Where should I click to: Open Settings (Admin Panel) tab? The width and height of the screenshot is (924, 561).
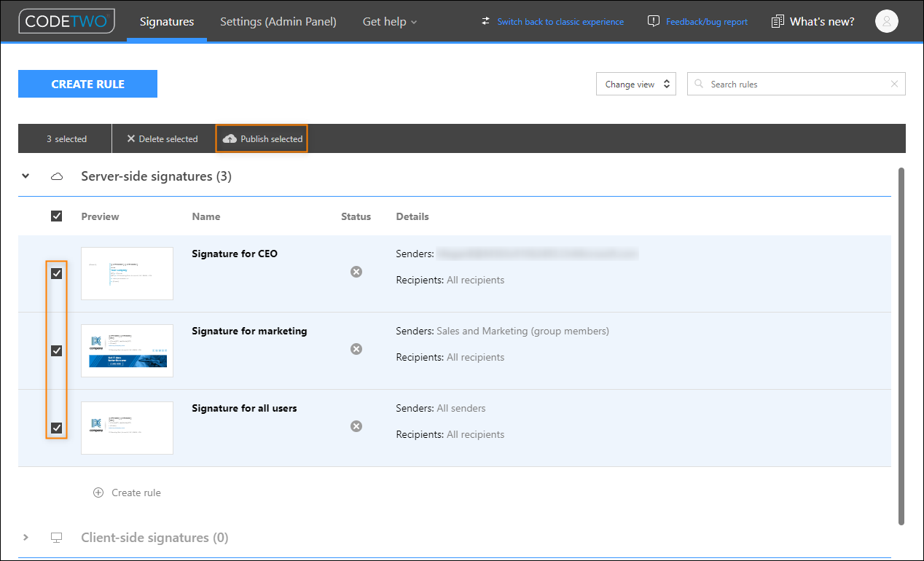[x=278, y=22]
